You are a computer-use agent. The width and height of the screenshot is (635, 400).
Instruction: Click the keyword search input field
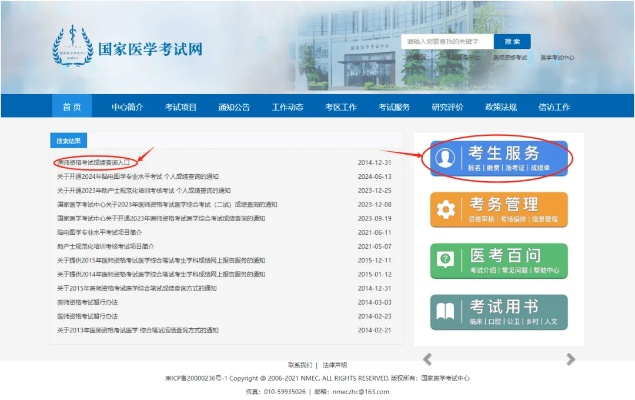coord(446,42)
